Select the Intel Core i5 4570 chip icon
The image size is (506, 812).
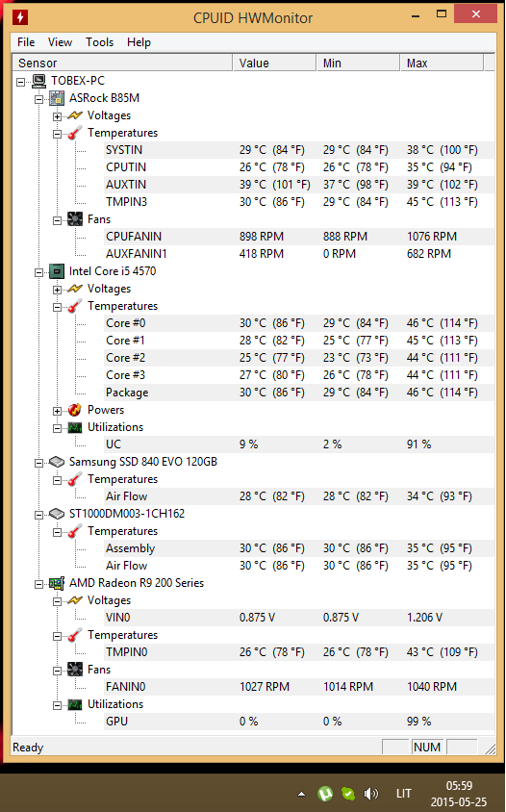point(57,271)
